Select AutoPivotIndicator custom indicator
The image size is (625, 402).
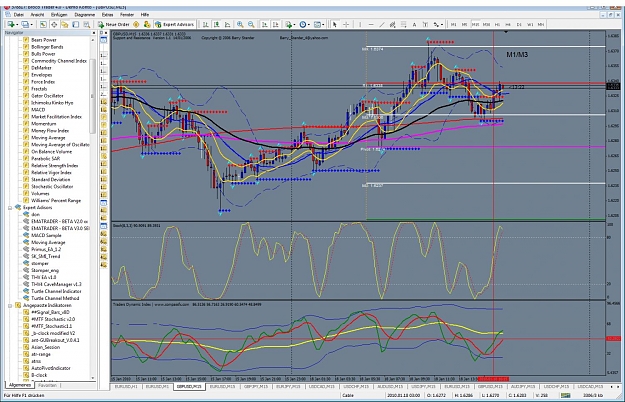(x=51, y=368)
